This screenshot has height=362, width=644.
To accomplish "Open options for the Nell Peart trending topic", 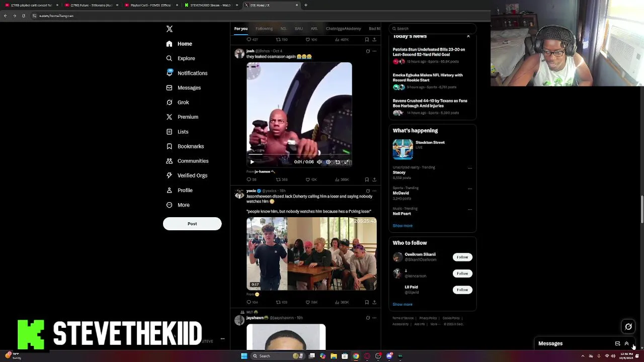I will click(x=470, y=210).
